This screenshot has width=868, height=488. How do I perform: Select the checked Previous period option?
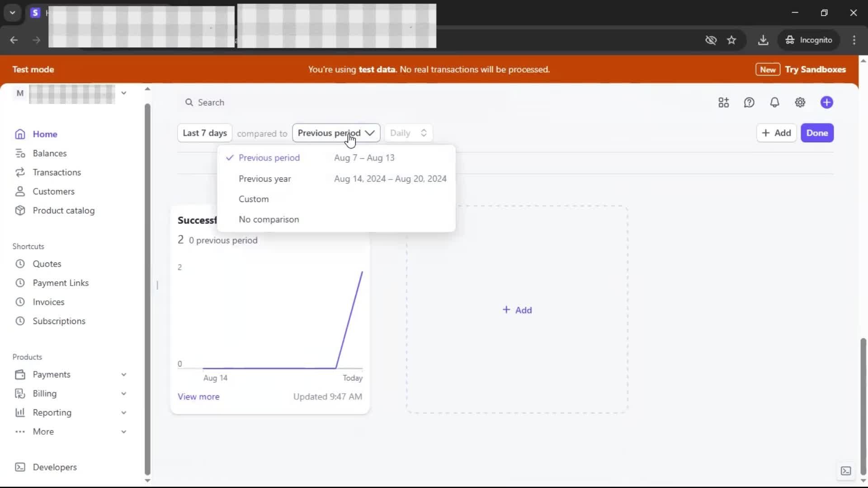click(269, 158)
